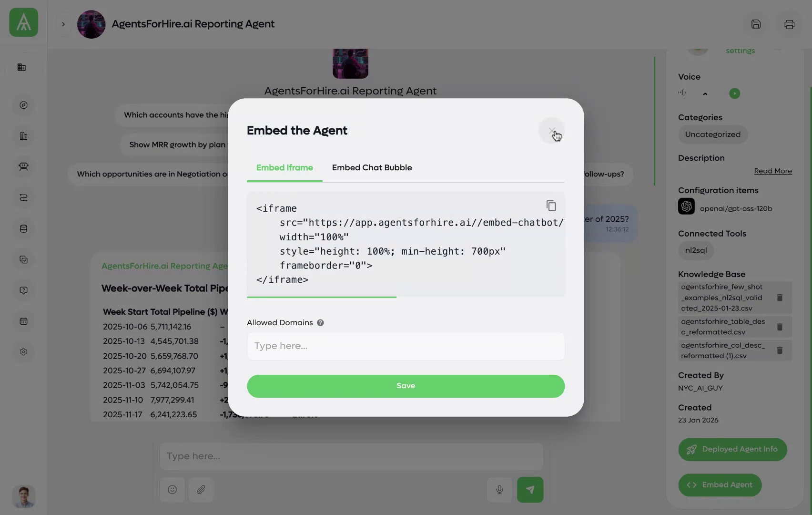
Task: Select the Uncategorized category chip
Action: [x=712, y=134]
